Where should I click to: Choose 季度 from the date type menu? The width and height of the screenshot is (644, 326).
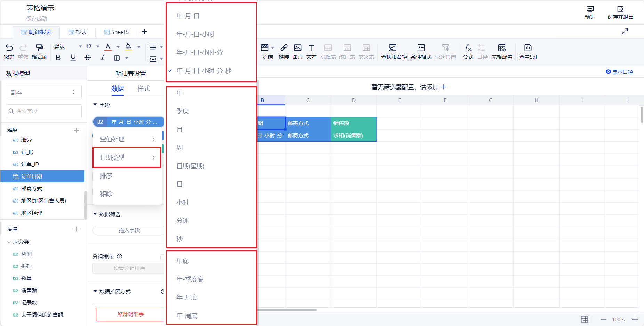[183, 111]
